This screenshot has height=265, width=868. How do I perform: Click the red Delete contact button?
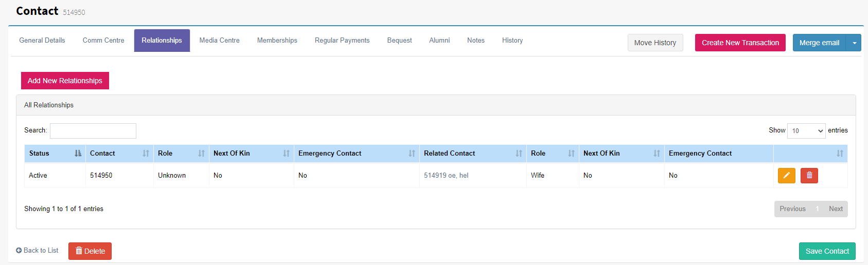pos(90,251)
